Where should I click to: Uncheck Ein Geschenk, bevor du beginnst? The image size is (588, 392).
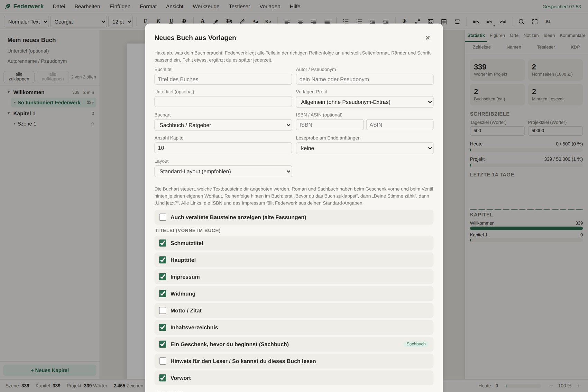(163, 344)
